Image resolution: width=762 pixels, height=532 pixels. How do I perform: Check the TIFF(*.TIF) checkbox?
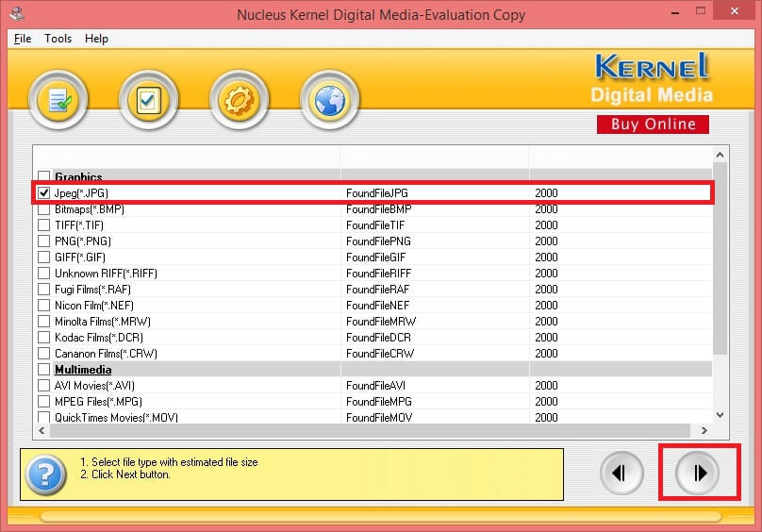point(43,225)
